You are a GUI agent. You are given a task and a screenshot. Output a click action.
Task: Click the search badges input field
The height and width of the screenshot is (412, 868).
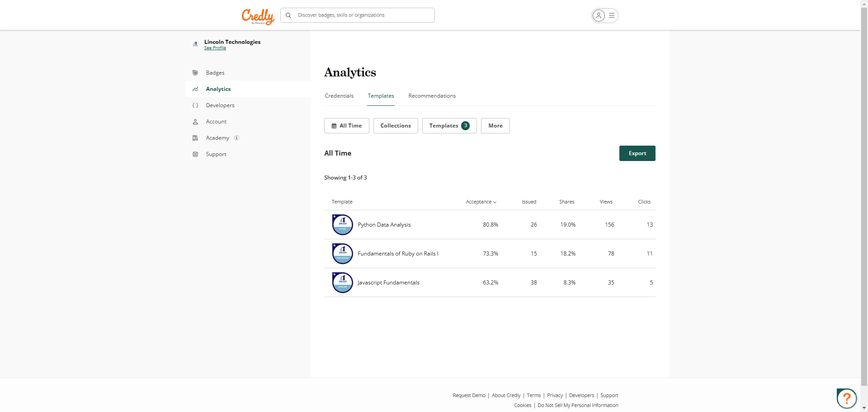[362, 15]
